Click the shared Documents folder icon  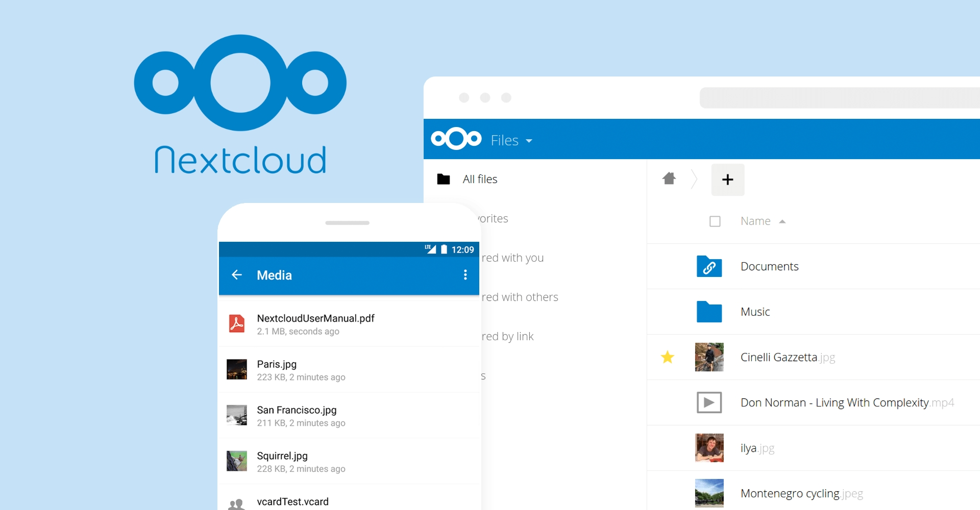pyautogui.click(x=709, y=266)
